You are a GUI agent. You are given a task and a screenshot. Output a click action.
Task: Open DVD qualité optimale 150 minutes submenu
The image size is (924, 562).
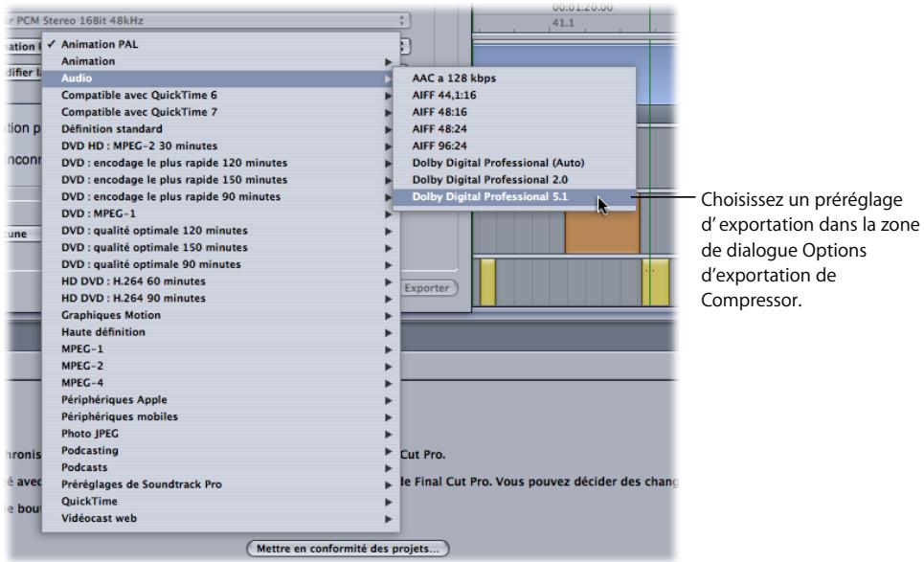pos(221,247)
